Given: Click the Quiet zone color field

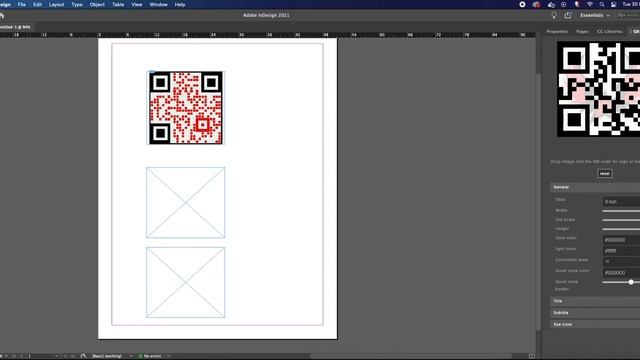Looking at the screenshot, I should 621,272.
